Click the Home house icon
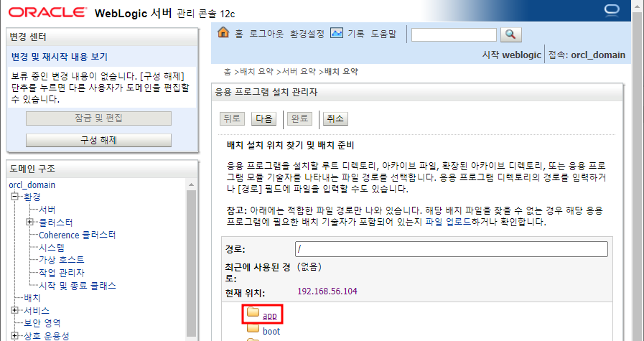Viewport: 644px width, 341px height. click(223, 32)
